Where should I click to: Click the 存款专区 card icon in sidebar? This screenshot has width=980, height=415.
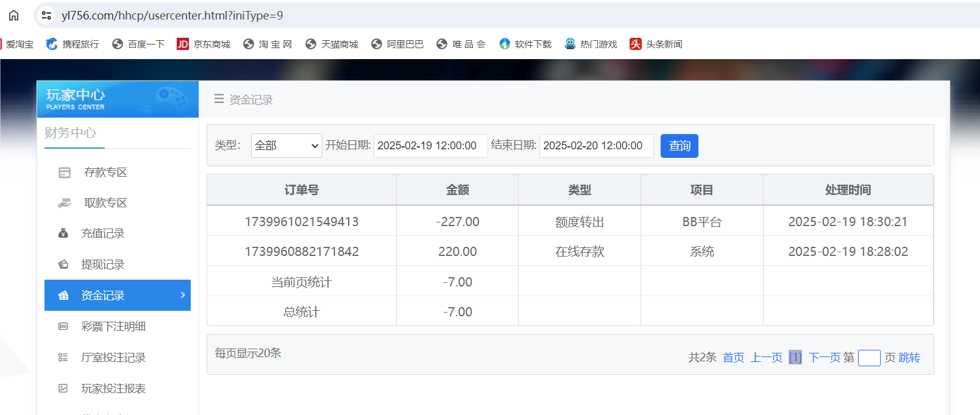click(x=64, y=172)
